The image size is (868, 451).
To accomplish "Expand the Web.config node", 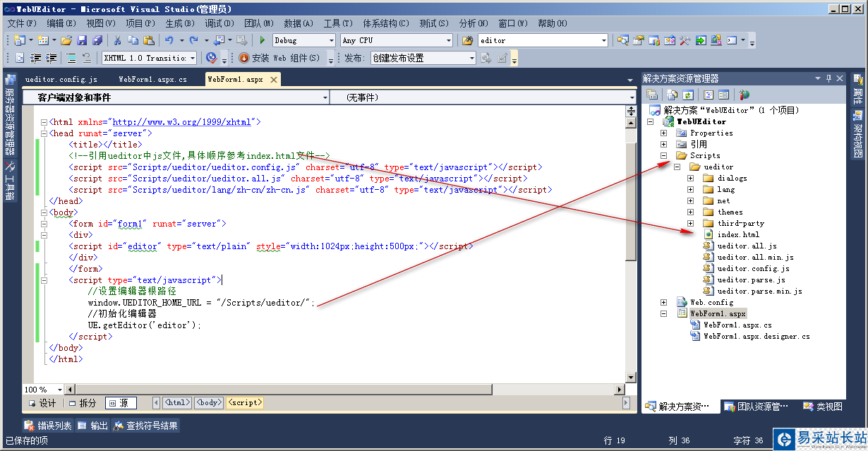I will pos(663,302).
